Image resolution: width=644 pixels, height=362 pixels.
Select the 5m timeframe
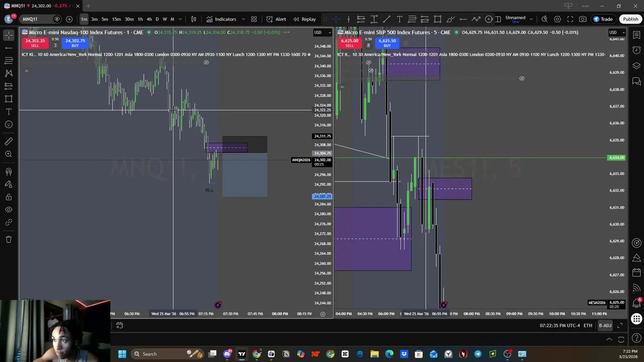105,19
